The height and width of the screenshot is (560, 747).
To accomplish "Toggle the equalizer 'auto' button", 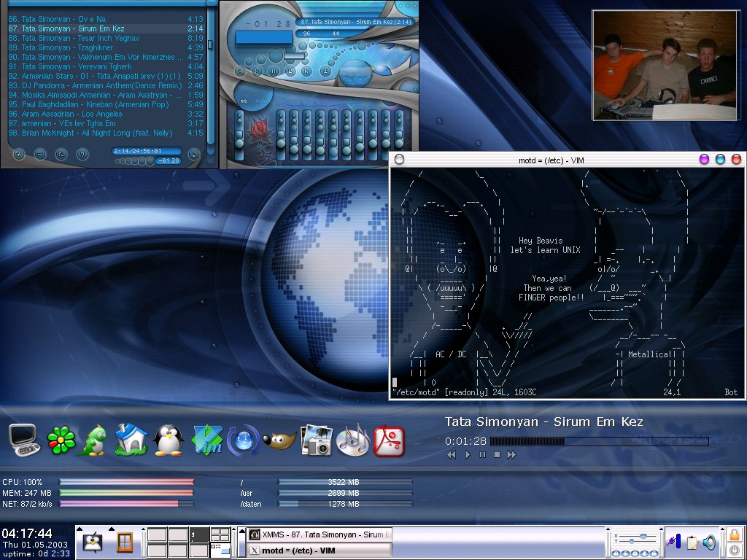I will click(262, 101).
